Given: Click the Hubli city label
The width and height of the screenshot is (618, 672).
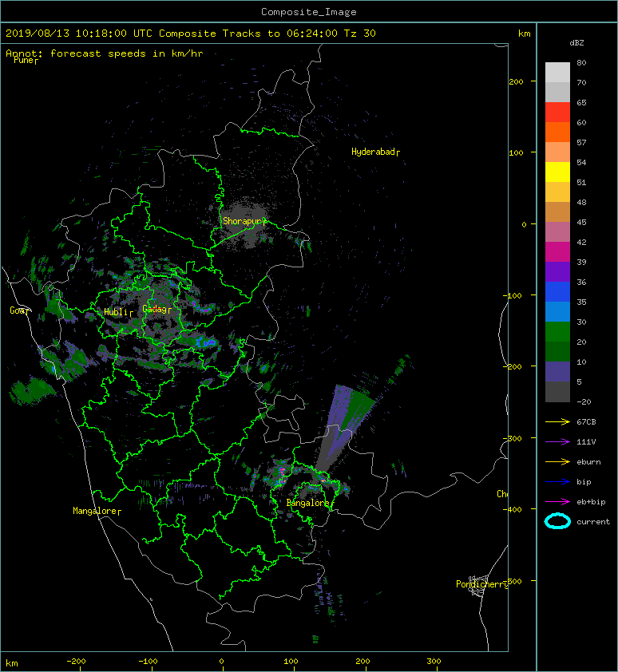Looking at the screenshot, I should (x=118, y=312).
